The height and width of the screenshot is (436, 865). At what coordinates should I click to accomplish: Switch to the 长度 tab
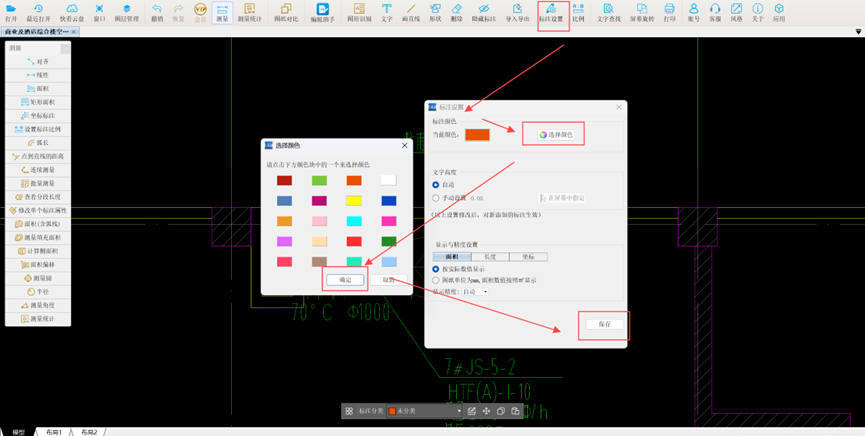[x=490, y=257]
